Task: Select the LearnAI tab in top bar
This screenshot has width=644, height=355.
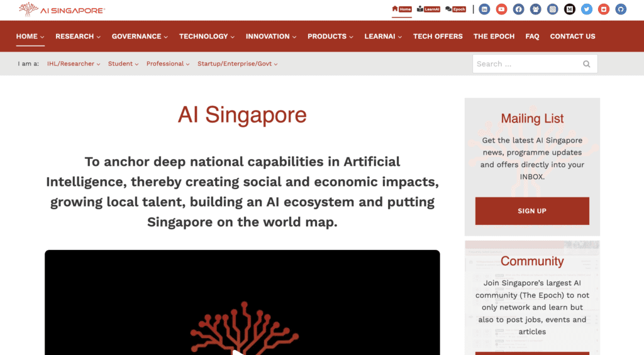Action: [428, 9]
